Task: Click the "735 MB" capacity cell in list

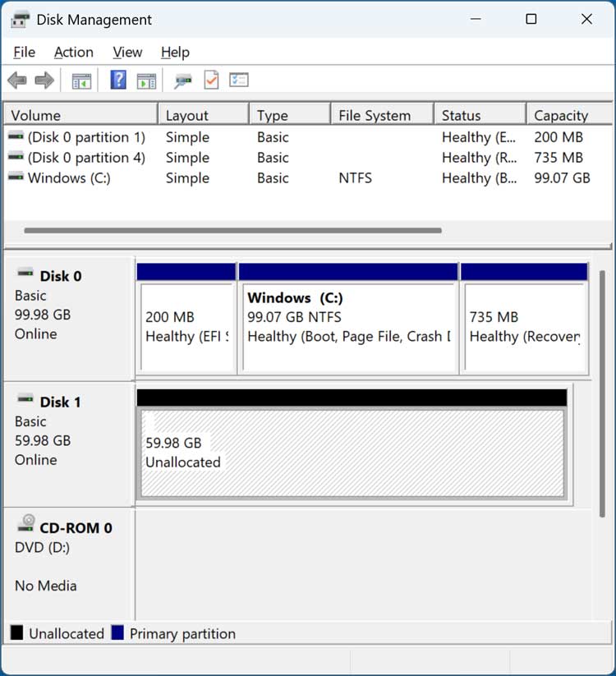Action: [x=559, y=158]
